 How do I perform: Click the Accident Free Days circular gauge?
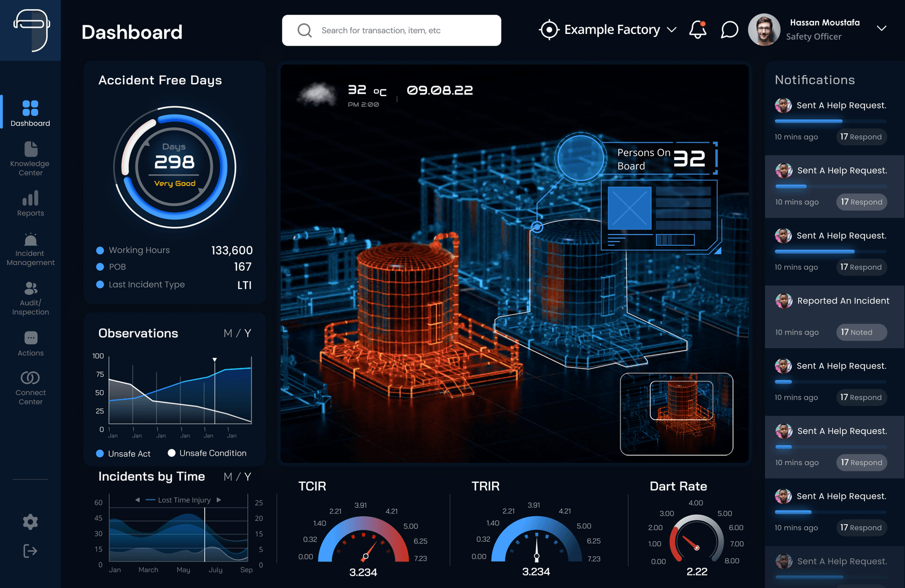pyautogui.click(x=175, y=167)
